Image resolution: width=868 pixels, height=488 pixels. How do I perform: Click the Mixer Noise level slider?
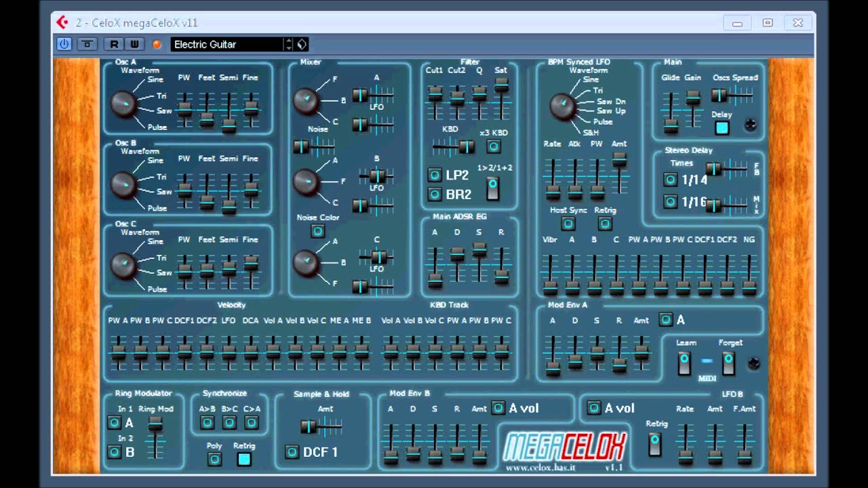pyautogui.click(x=313, y=145)
